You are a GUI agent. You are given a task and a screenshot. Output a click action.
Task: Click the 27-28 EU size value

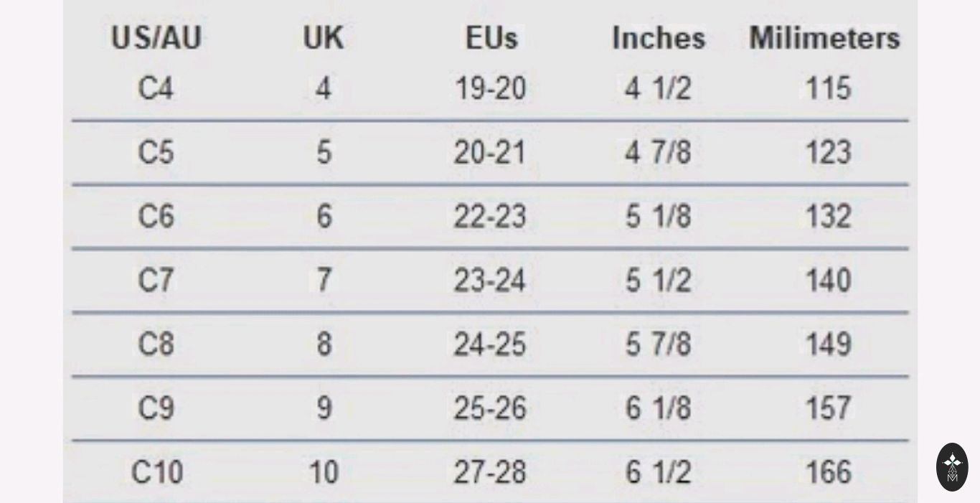(490, 472)
